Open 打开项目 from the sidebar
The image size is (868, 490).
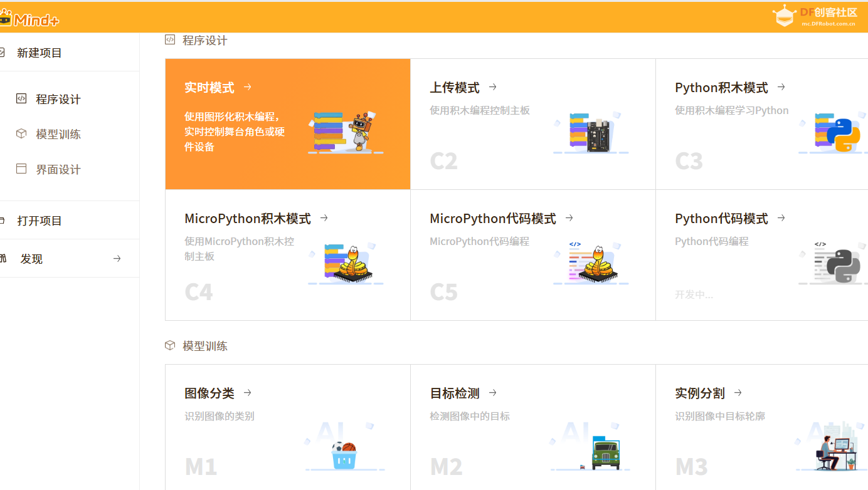pyautogui.click(x=39, y=221)
